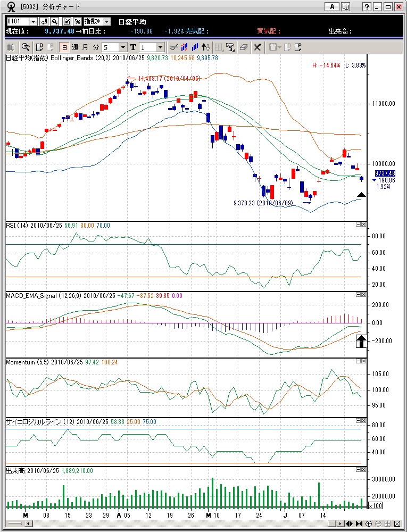Click the A button in title bar
The height and width of the screenshot is (532, 407).
tap(332, 7)
